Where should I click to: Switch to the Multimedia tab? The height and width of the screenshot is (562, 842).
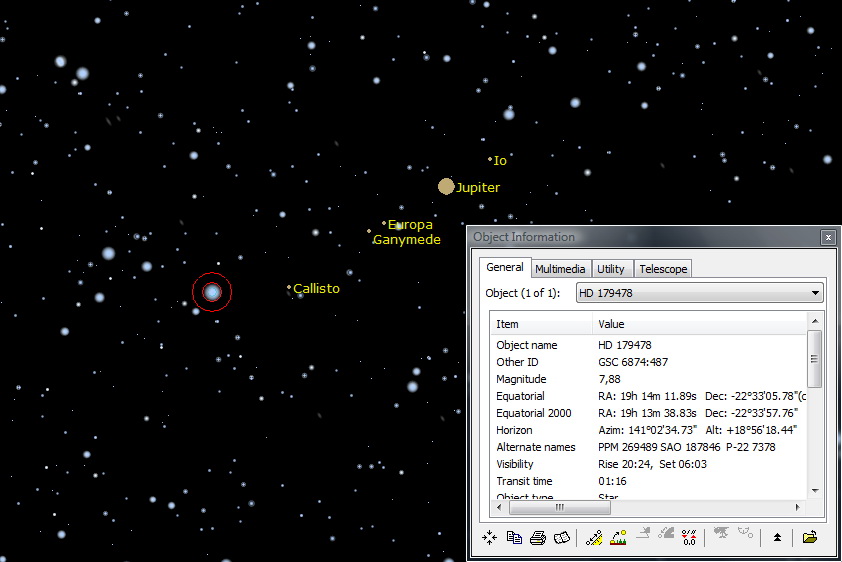(x=560, y=269)
